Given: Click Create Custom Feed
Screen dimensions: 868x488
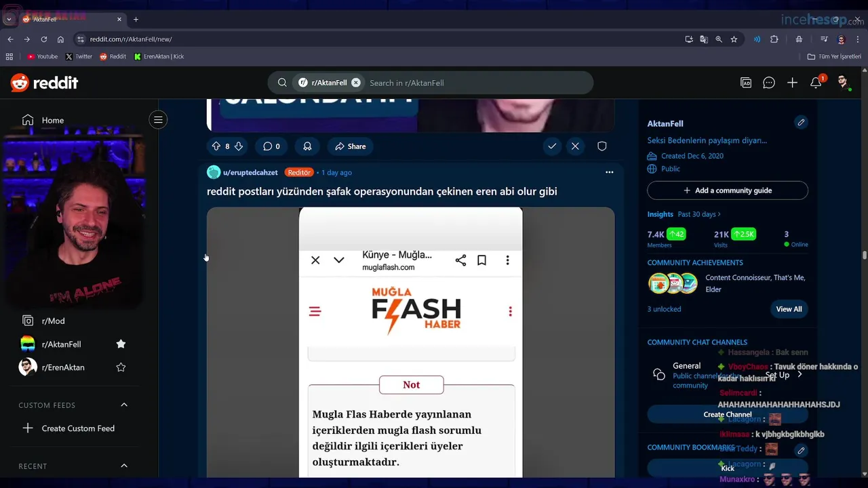Looking at the screenshot, I should tap(79, 428).
